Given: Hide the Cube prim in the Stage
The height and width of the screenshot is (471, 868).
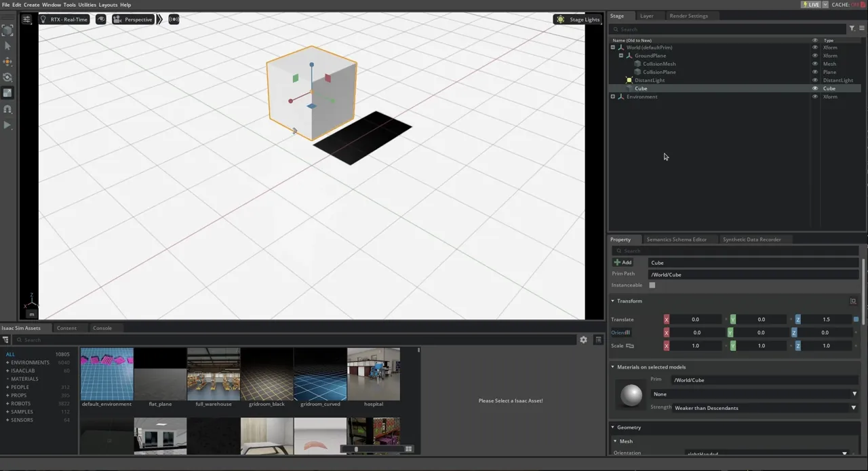Looking at the screenshot, I should [x=815, y=88].
